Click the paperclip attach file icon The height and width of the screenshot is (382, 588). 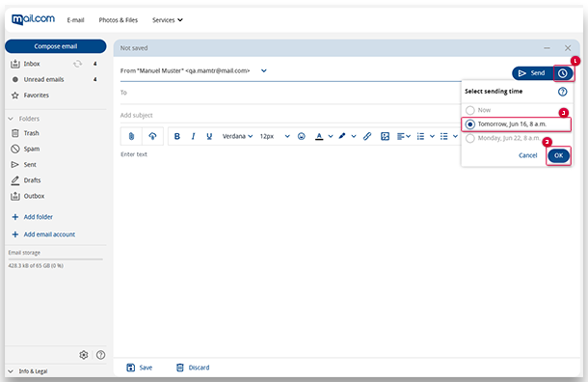pos(131,136)
